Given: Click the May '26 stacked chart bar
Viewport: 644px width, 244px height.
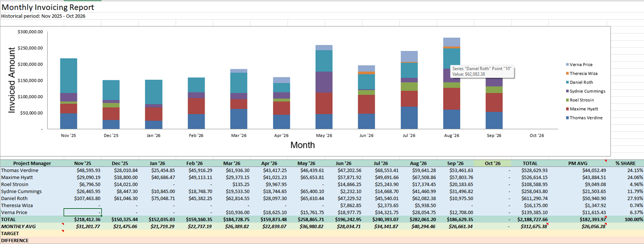Looking at the screenshot, I should tap(324, 87).
